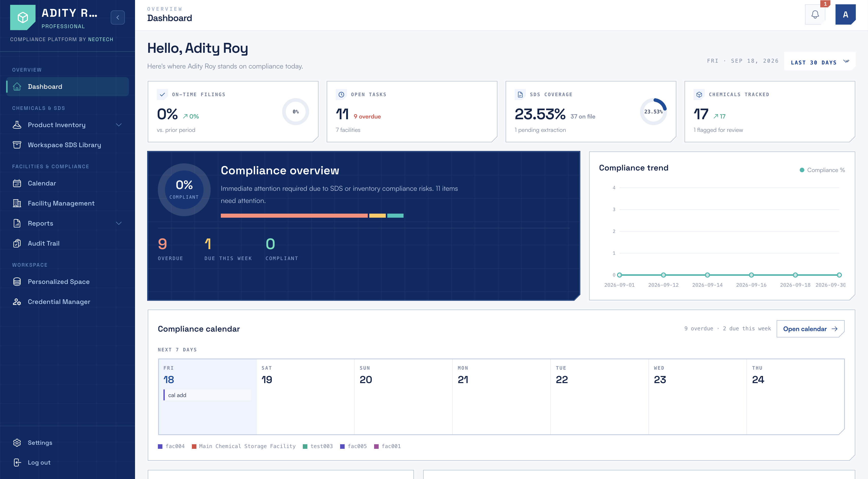868x479 pixels.
Task: Click the Main Chemical Storage Facility swatch
Action: point(194,446)
